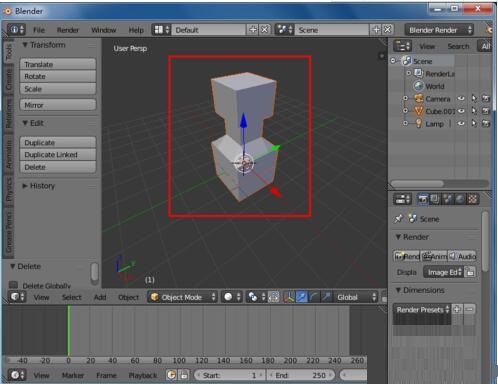Open the viewport shading sphere dropdown

click(232, 297)
